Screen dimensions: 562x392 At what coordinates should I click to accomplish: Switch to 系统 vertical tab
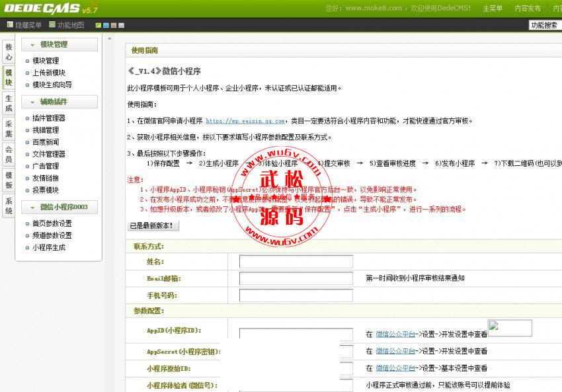point(9,206)
